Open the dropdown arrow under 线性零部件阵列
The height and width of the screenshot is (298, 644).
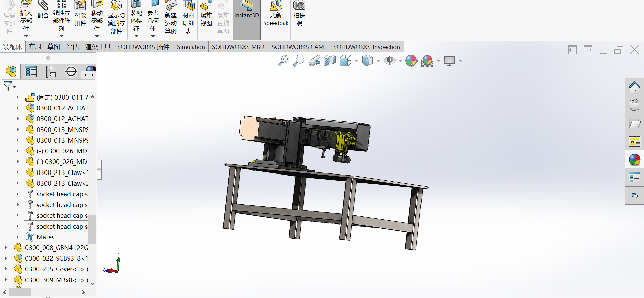[61, 36]
